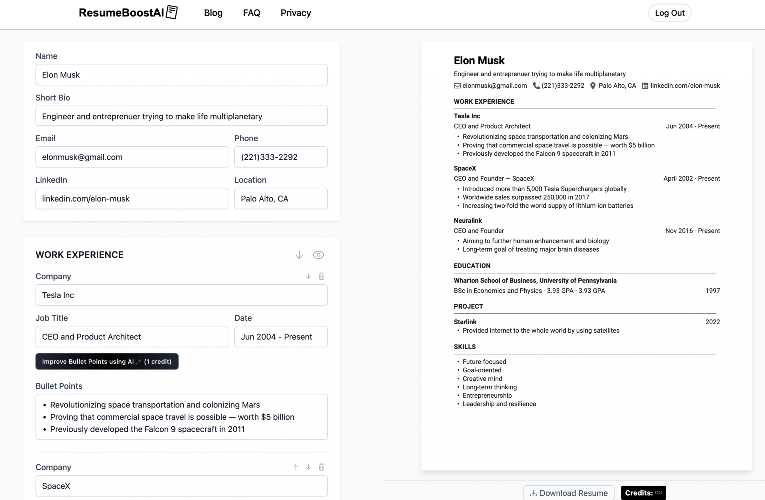
Task: Click the Credits indicator badge
Action: point(643,492)
